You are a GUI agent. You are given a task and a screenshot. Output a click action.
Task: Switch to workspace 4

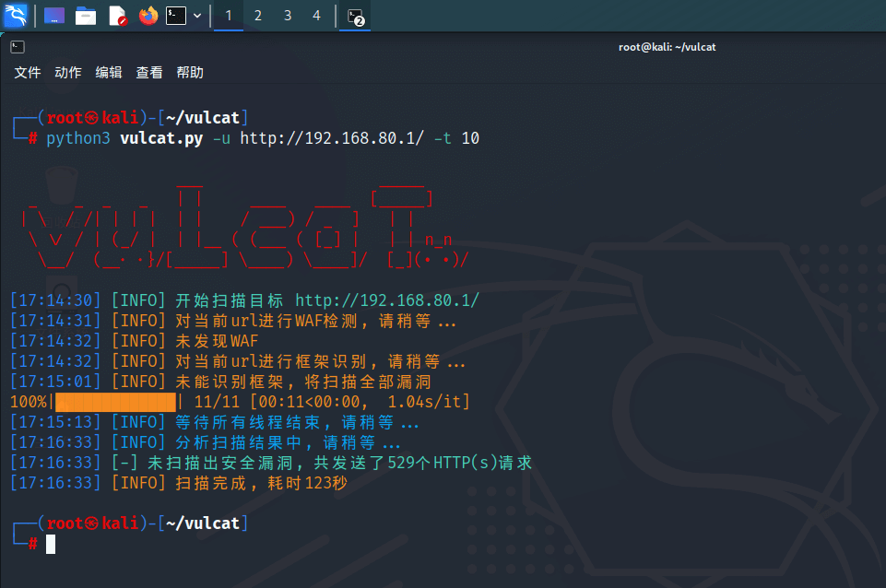(x=317, y=16)
